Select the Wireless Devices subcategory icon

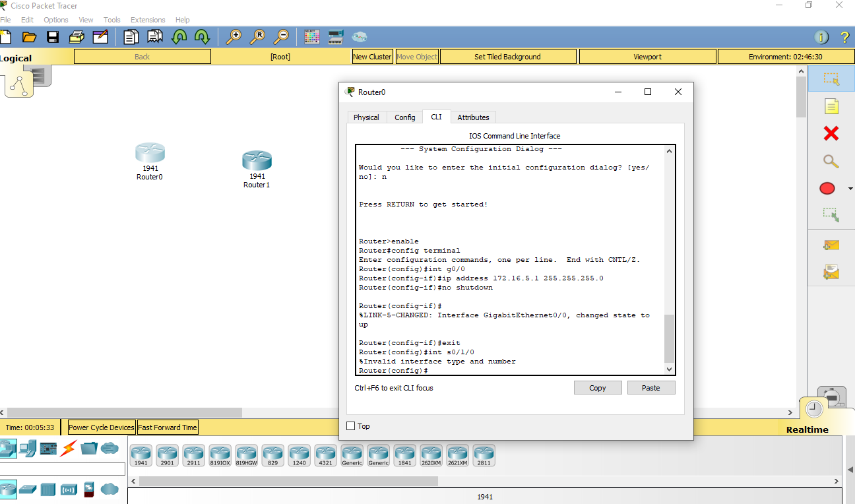69,489
